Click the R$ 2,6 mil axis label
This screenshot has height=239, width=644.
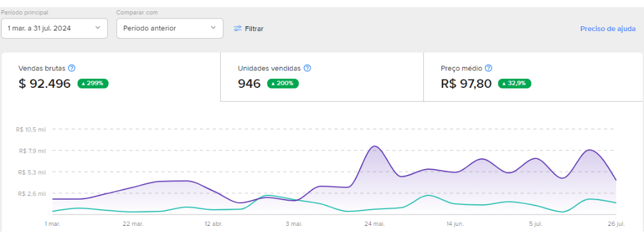[x=32, y=194]
